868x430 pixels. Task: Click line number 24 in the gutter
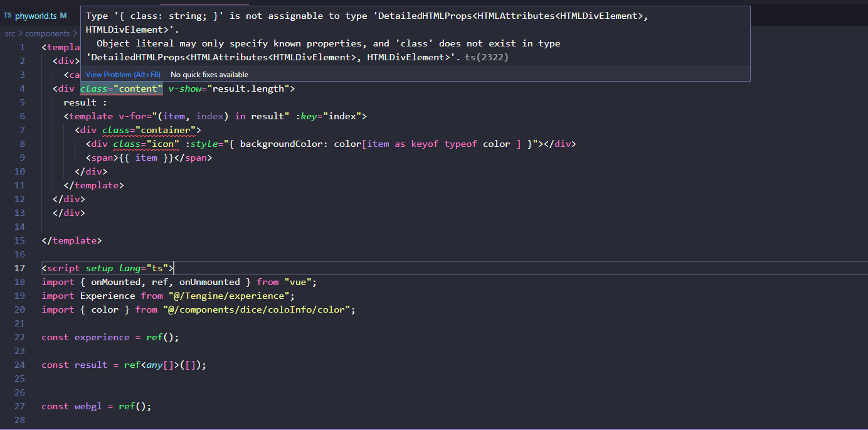pyautogui.click(x=19, y=364)
